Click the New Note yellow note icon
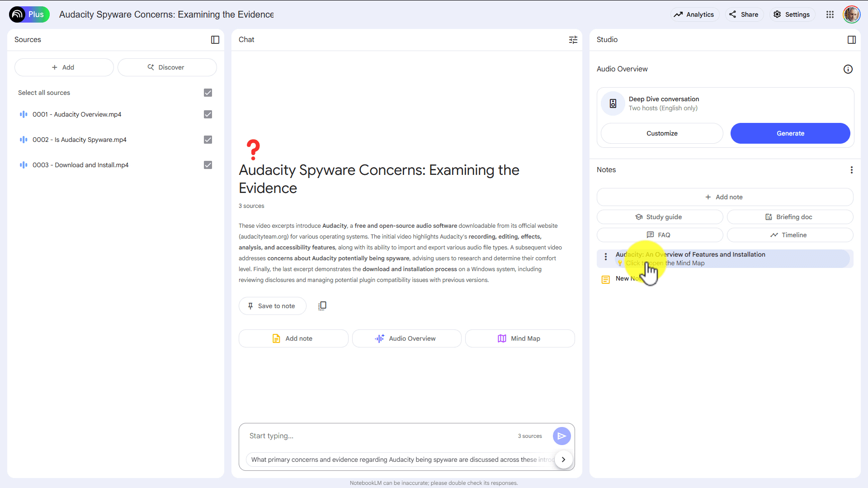868x488 pixels. [606, 280]
